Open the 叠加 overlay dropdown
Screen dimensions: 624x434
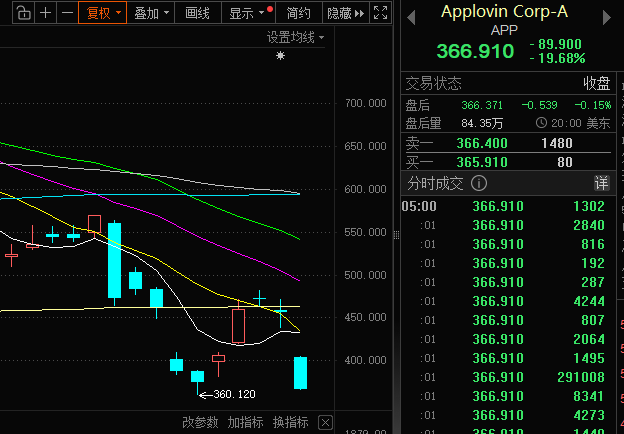click(151, 13)
